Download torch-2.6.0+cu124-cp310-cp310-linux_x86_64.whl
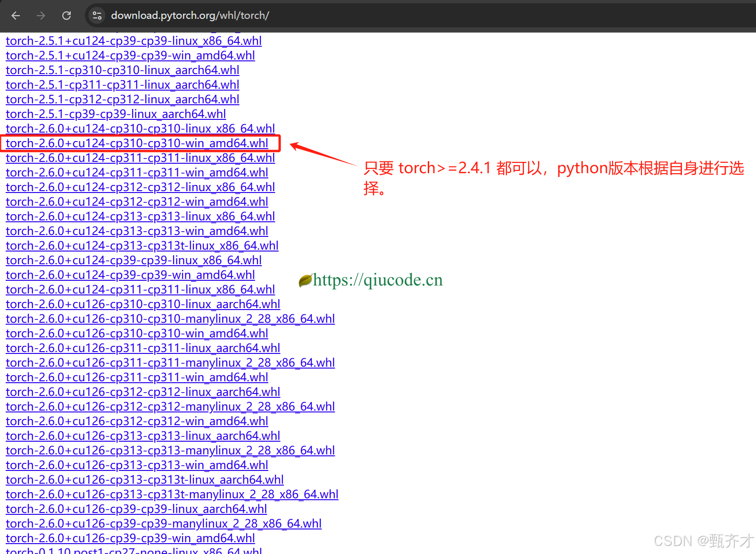This screenshot has width=756, height=554. (140, 129)
